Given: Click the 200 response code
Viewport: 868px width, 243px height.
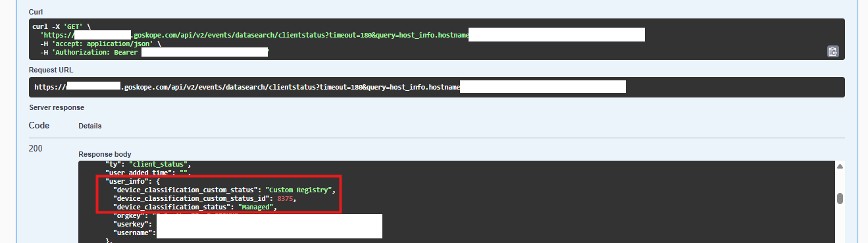Looking at the screenshot, I should (36, 149).
